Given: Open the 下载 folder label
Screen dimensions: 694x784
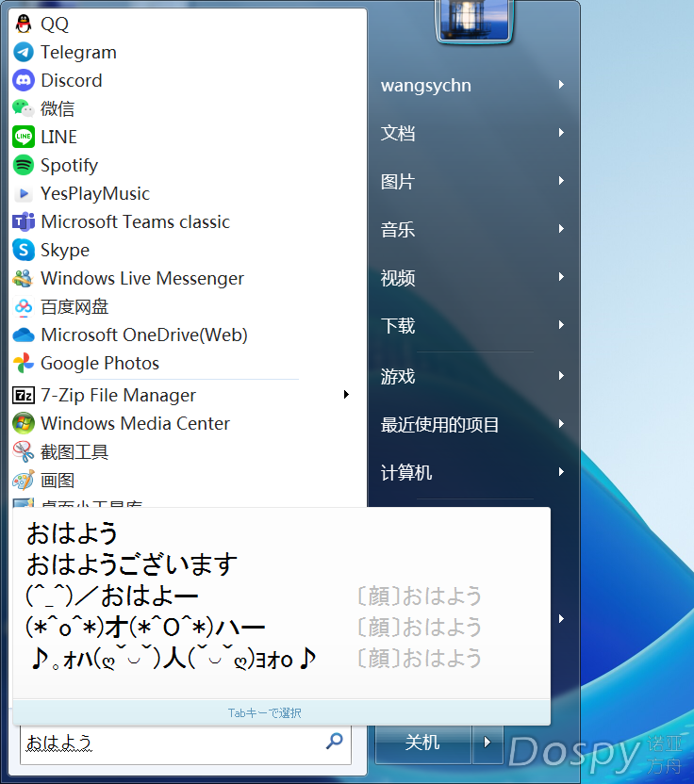Looking at the screenshot, I should point(398,325).
